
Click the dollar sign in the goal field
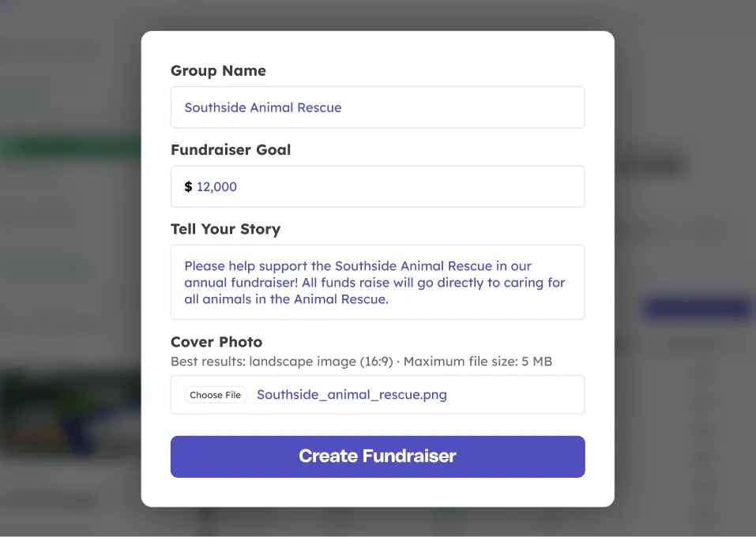tap(187, 186)
